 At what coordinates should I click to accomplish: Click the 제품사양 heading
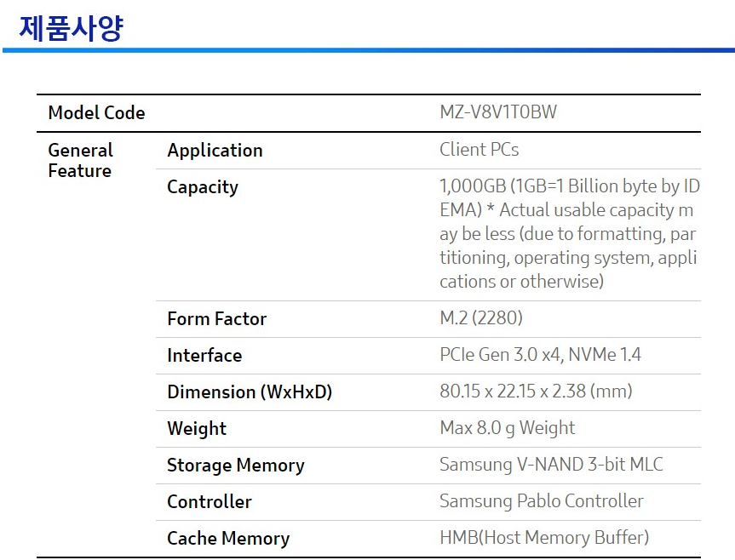click(72, 28)
